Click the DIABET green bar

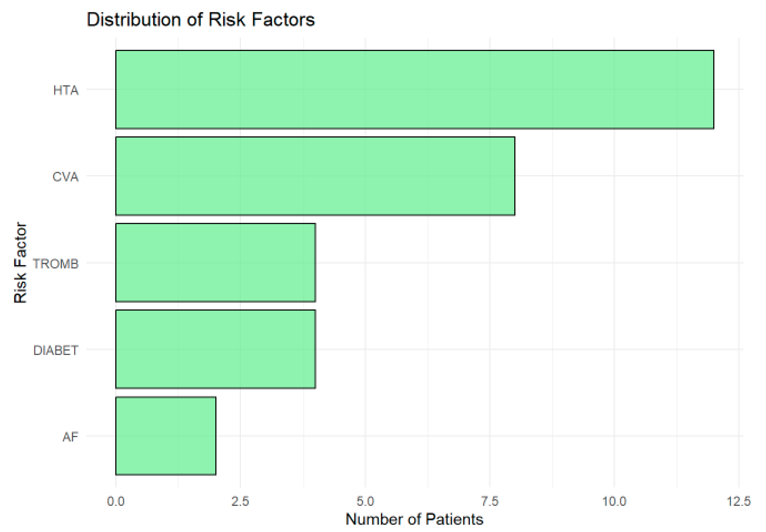(x=215, y=349)
